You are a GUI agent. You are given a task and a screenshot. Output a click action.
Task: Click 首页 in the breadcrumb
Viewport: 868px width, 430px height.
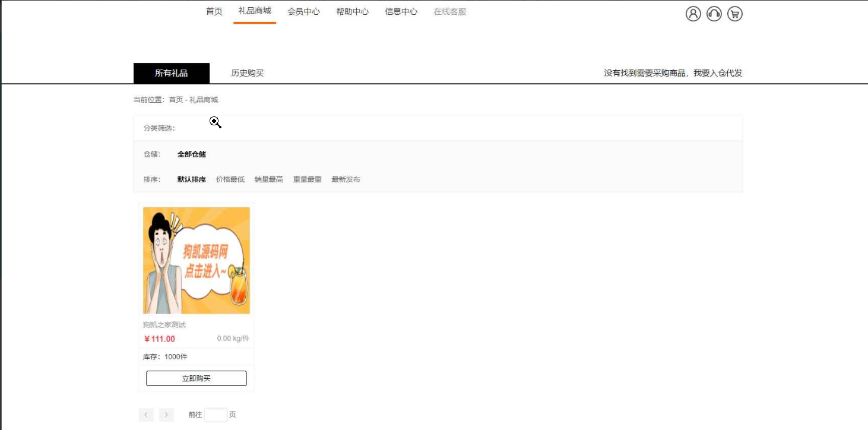point(176,100)
